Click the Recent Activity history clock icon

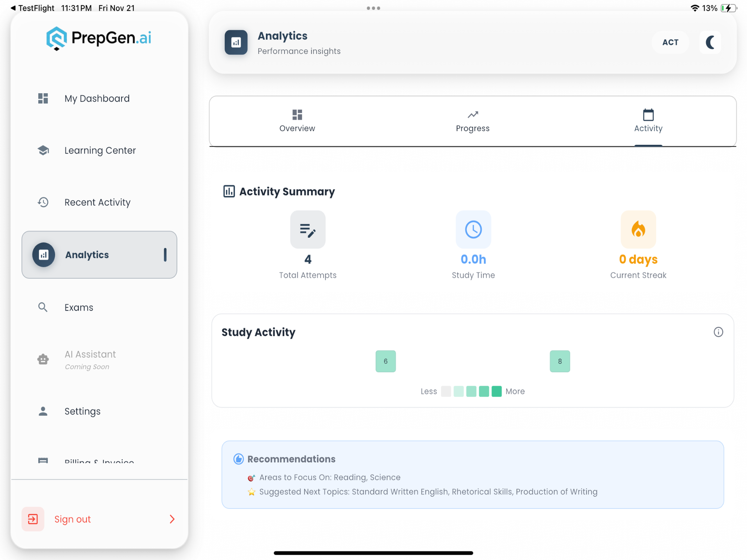(43, 202)
